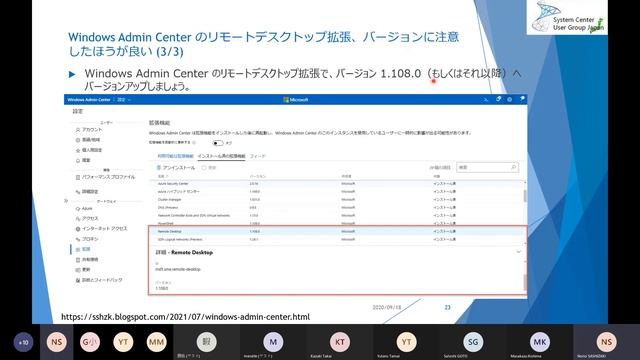Select the Cluster Manager extension row

click(337, 200)
